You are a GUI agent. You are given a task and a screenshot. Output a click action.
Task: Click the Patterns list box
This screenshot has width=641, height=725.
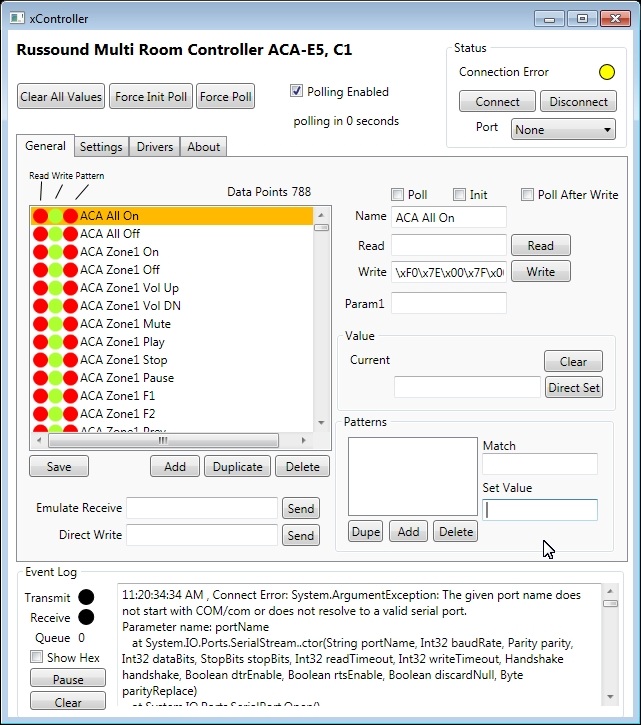point(413,476)
